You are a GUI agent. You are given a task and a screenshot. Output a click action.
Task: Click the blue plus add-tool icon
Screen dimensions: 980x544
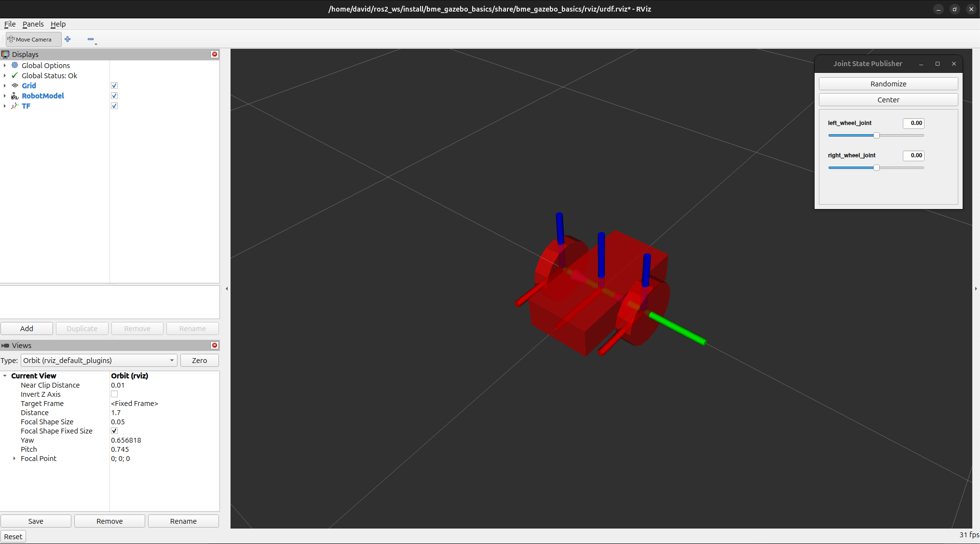point(68,39)
